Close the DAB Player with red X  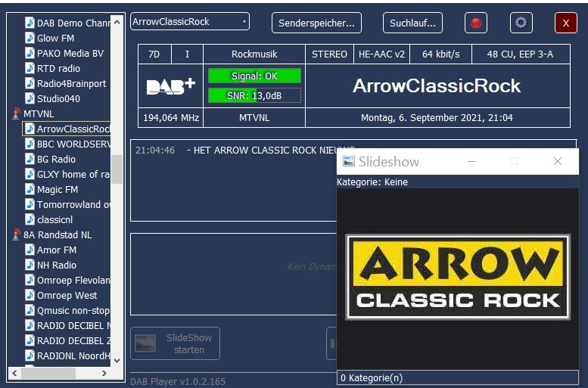pyautogui.click(x=565, y=23)
